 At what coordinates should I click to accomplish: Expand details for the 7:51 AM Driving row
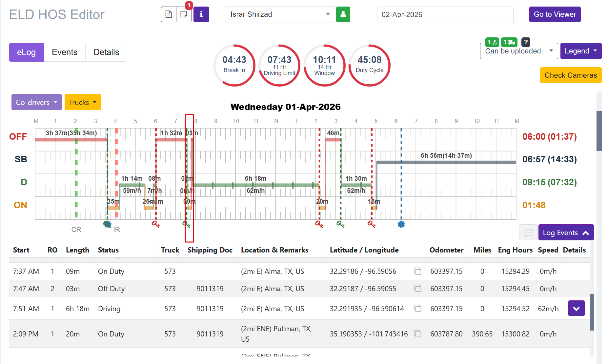click(576, 309)
